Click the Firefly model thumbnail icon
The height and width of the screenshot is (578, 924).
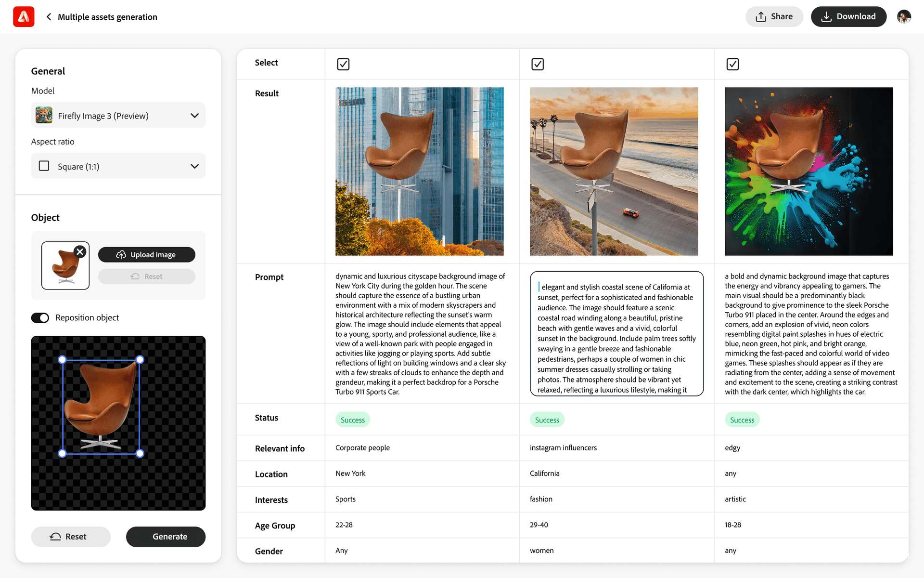(44, 115)
